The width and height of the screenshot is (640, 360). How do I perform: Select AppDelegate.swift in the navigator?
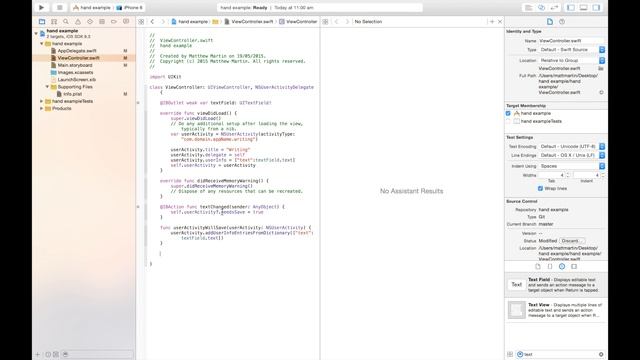coord(77,51)
